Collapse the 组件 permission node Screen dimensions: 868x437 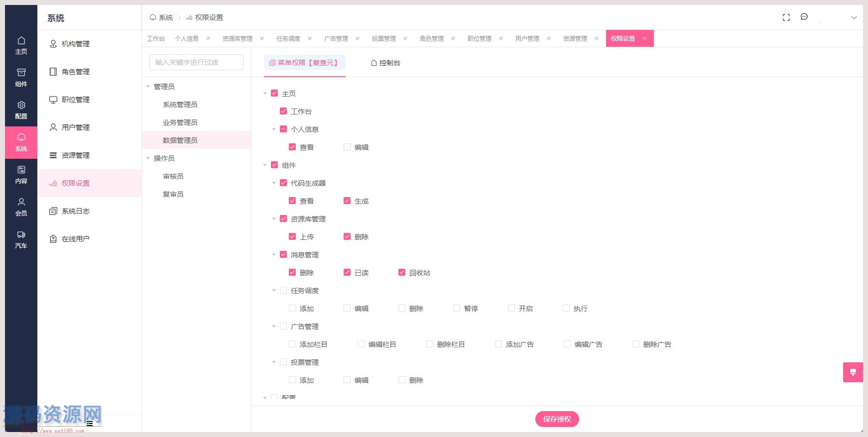265,165
